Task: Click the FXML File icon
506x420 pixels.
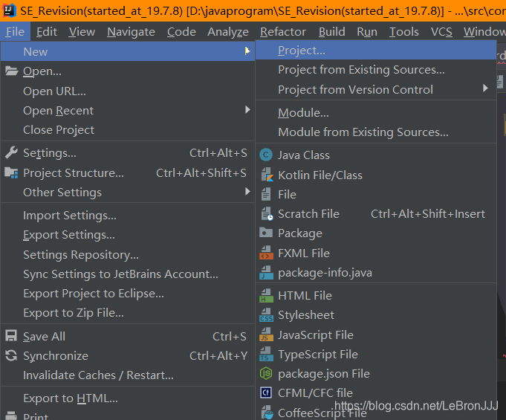Action: pyautogui.click(x=266, y=253)
